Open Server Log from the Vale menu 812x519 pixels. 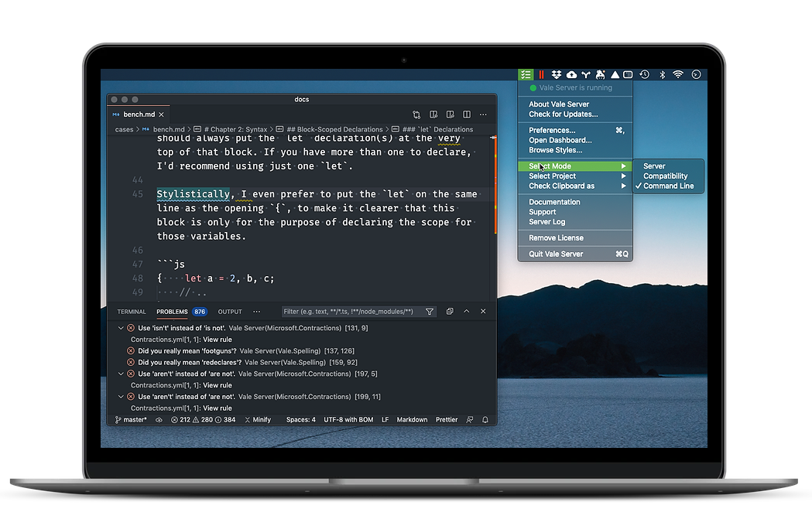click(x=575, y=221)
